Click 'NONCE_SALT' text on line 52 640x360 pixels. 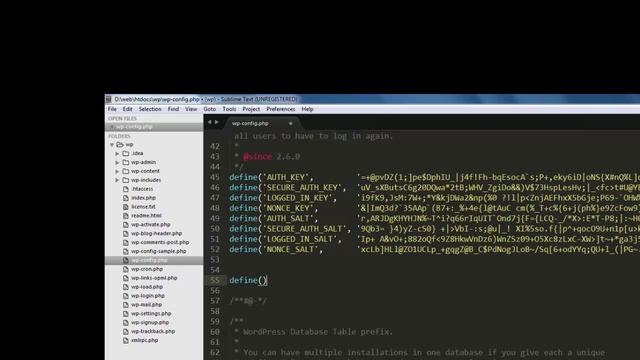[x=291, y=249]
